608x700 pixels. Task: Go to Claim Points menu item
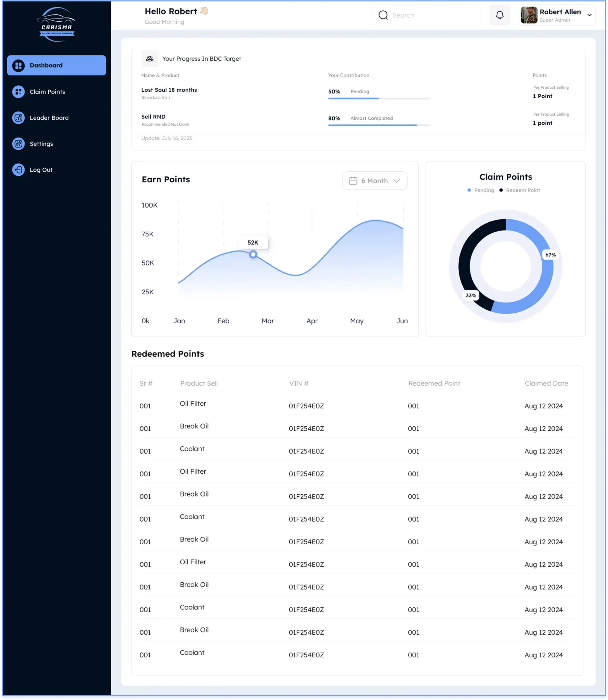pyautogui.click(x=47, y=92)
